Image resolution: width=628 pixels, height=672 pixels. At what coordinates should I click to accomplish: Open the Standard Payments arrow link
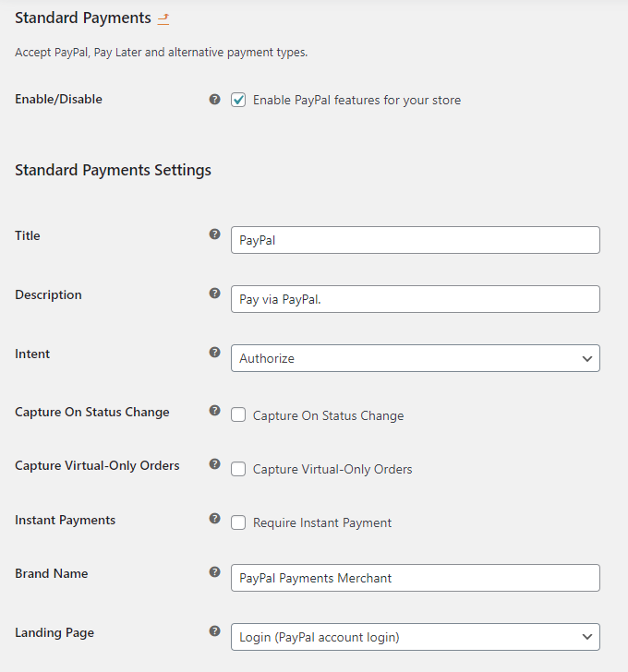click(x=163, y=18)
